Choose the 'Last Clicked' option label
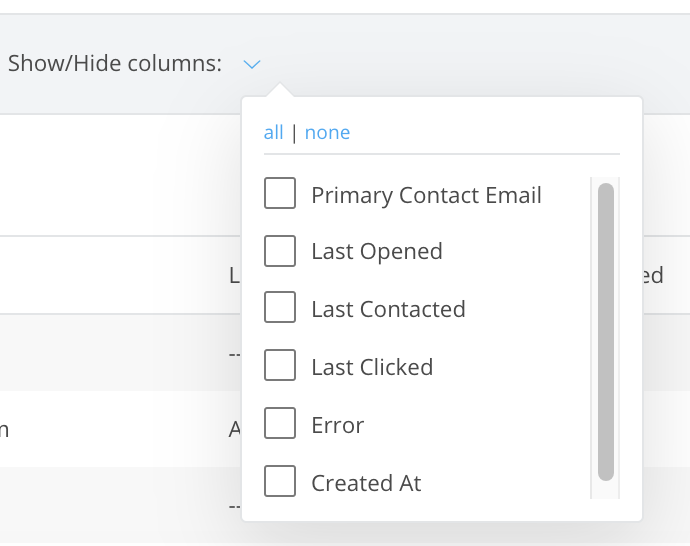690x546 pixels. (372, 367)
